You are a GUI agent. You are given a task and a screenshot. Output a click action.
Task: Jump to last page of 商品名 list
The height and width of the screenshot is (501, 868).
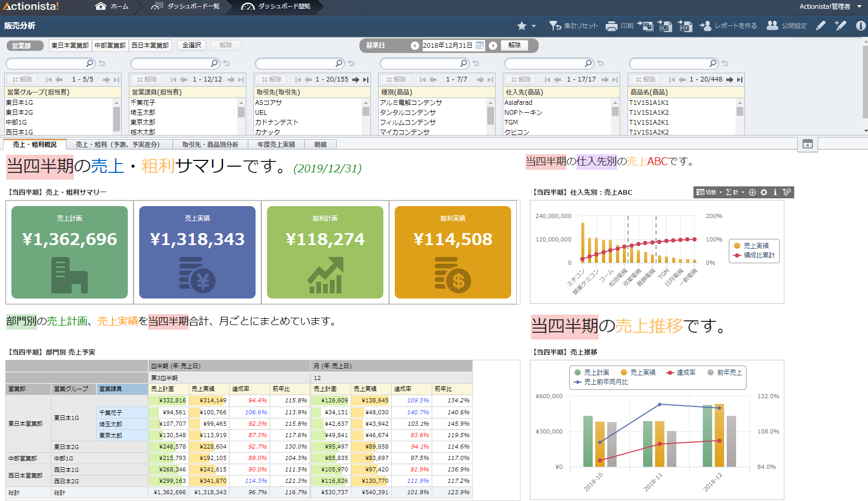click(x=740, y=79)
